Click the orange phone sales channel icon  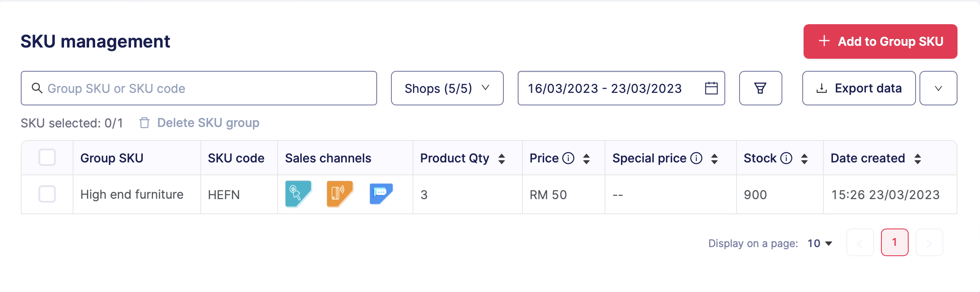(x=339, y=194)
